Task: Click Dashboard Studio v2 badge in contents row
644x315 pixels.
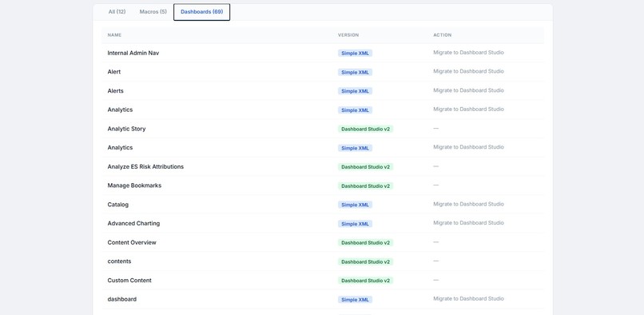Action: click(365, 261)
